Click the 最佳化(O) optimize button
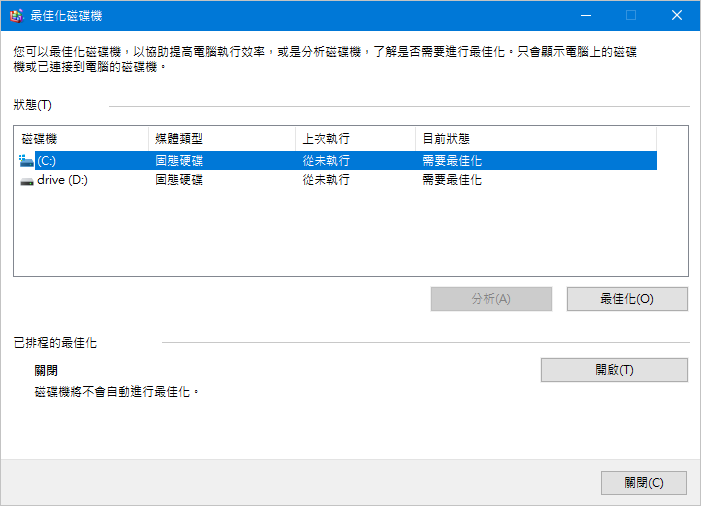The image size is (701, 506). click(x=627, y=299)
